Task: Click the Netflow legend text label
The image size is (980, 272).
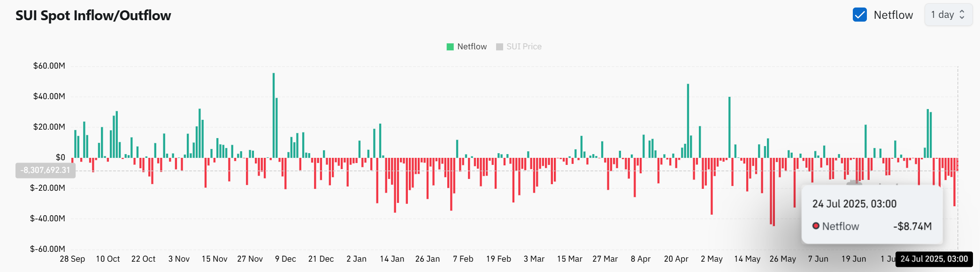Action: point(472,47)
